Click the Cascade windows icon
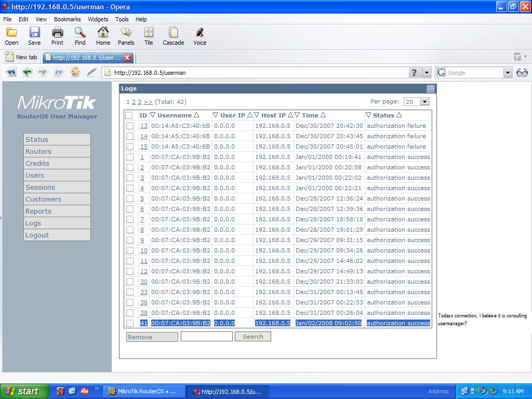Viewport: 532px width, 399px height. tap(173, 33)
